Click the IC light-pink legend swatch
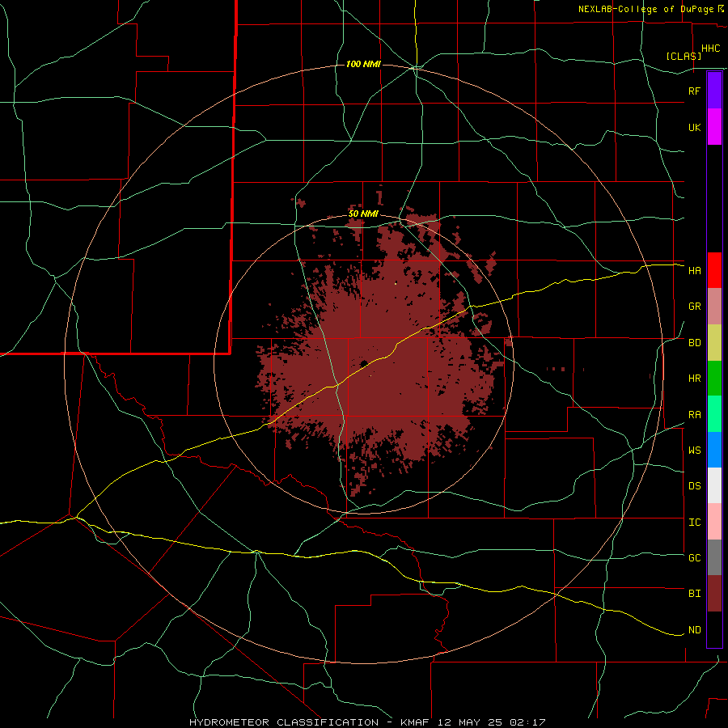The height and width of the screenshot is (728, 728). (714, 522)
